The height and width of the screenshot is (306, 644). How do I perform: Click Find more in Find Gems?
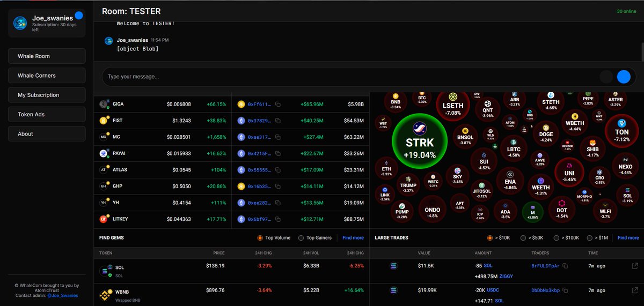click(x=353, y=238)
